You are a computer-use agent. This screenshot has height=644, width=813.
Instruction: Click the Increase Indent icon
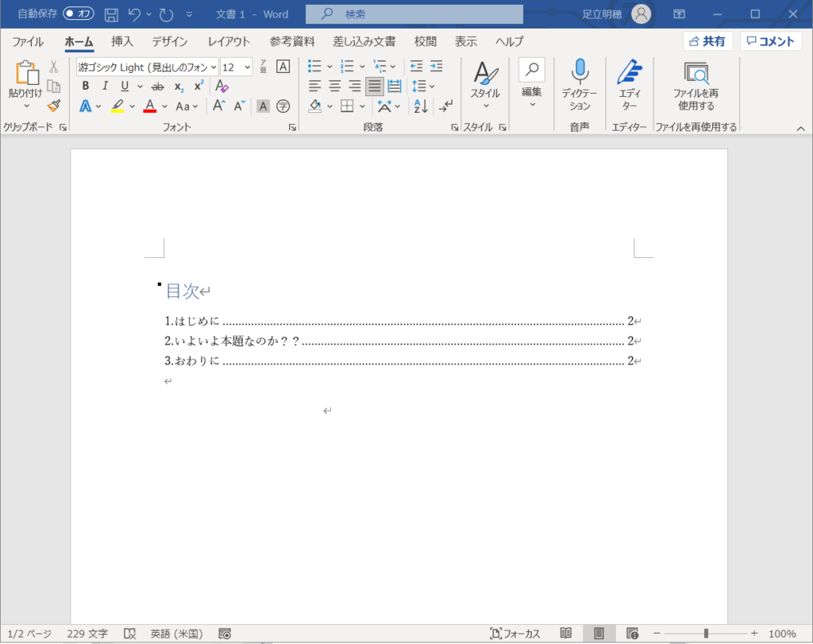[x=436, y=67]
